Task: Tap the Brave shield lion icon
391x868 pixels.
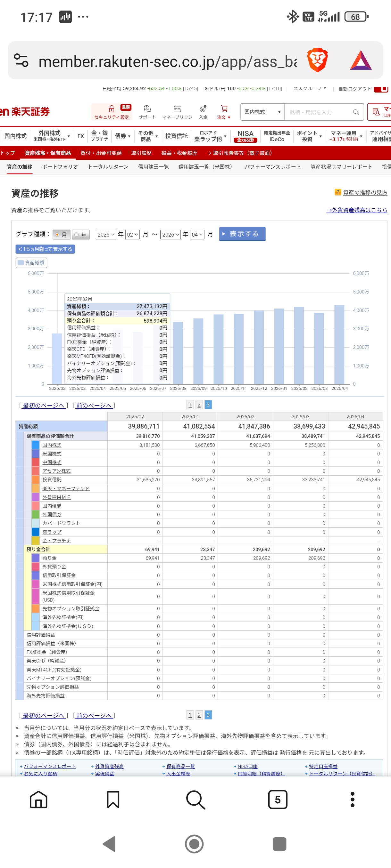Action: pyautogui.click(x=317, y=60)
